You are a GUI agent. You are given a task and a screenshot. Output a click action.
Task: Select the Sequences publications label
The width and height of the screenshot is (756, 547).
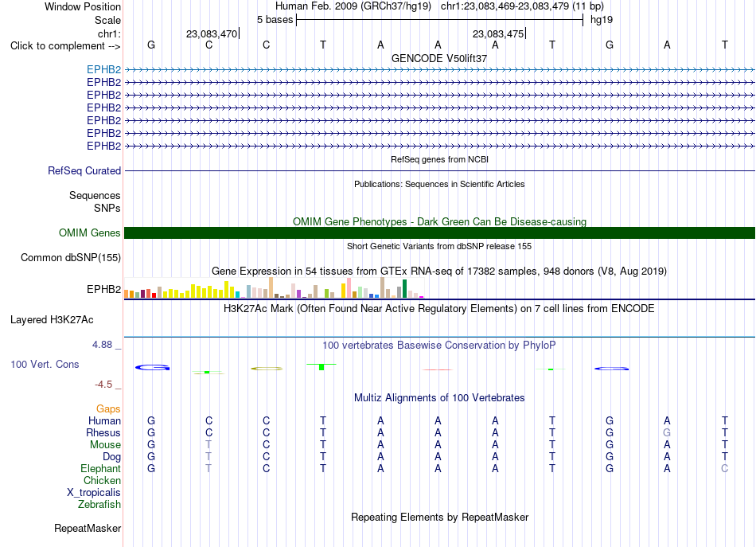95,195
